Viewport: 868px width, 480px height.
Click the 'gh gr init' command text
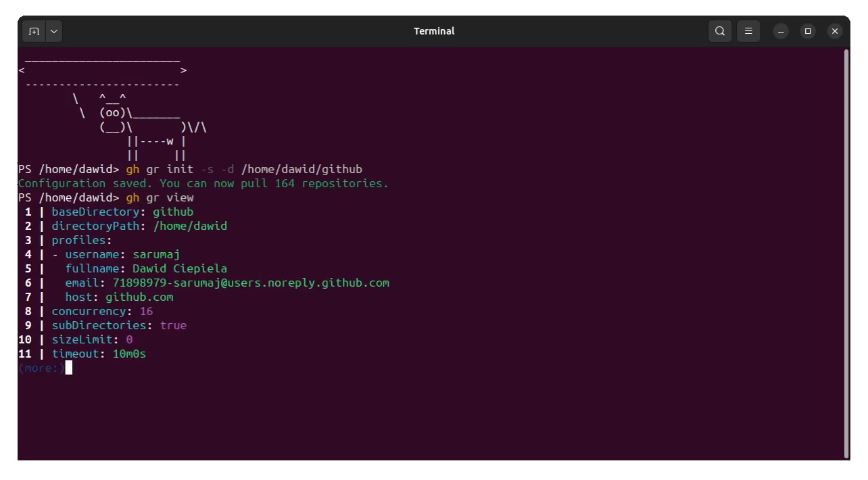[160, 169]
